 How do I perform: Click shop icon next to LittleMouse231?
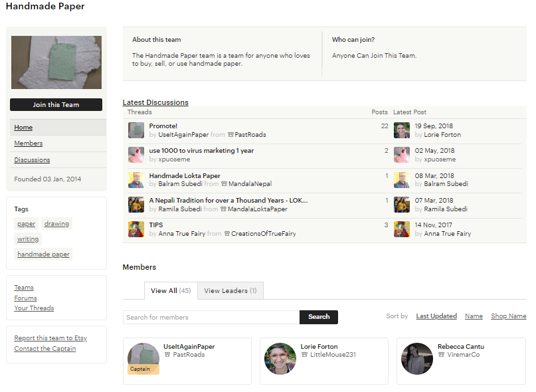click(x=305, y=355)
